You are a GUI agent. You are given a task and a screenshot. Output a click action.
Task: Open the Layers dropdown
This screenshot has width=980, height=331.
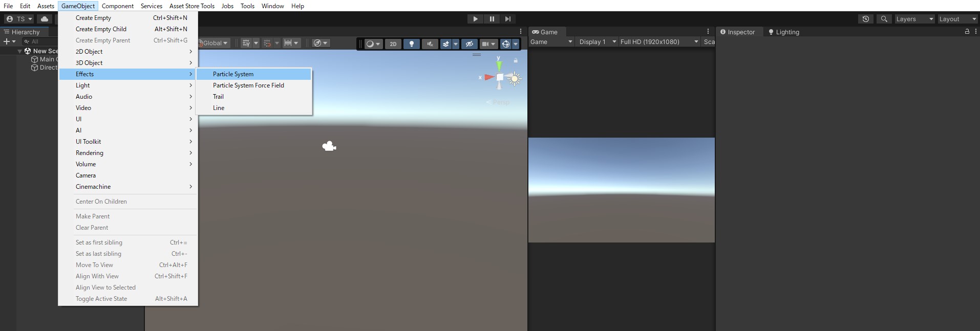coord(914,19)
